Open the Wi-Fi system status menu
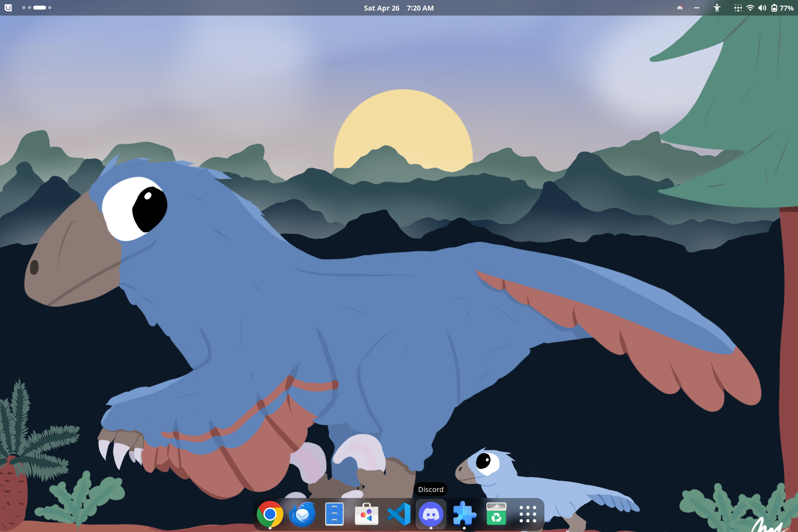Viewport: 798px width, 532px height. point(750,8)
